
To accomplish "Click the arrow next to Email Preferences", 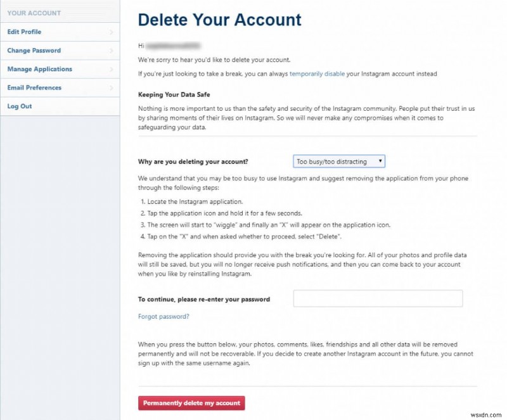I will coord(112,88).
